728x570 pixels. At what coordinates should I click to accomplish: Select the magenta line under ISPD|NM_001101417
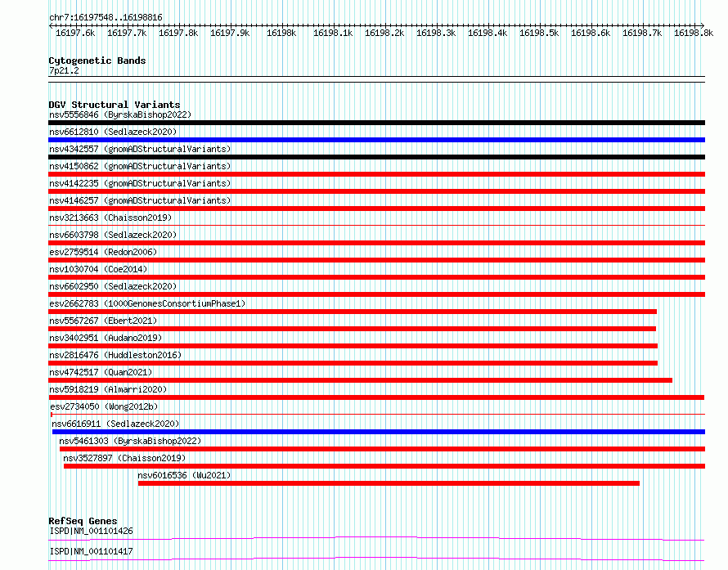(376, 559)
